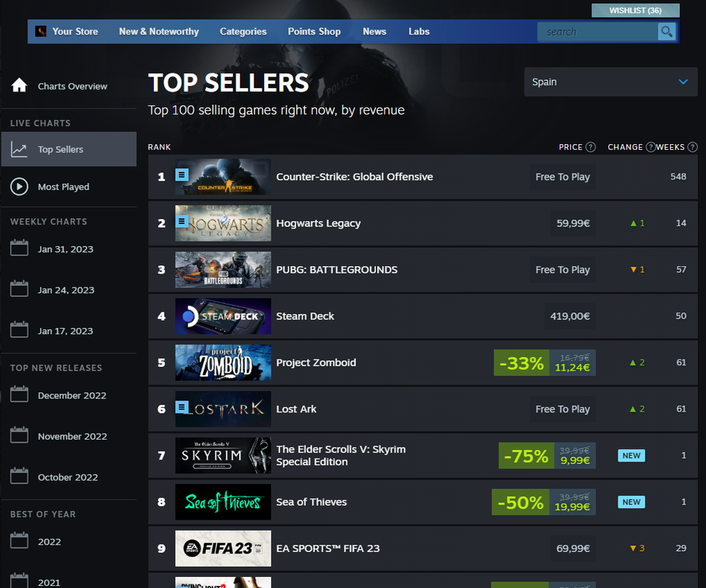Click the calendar icon beside November 2022

point(19,435)
